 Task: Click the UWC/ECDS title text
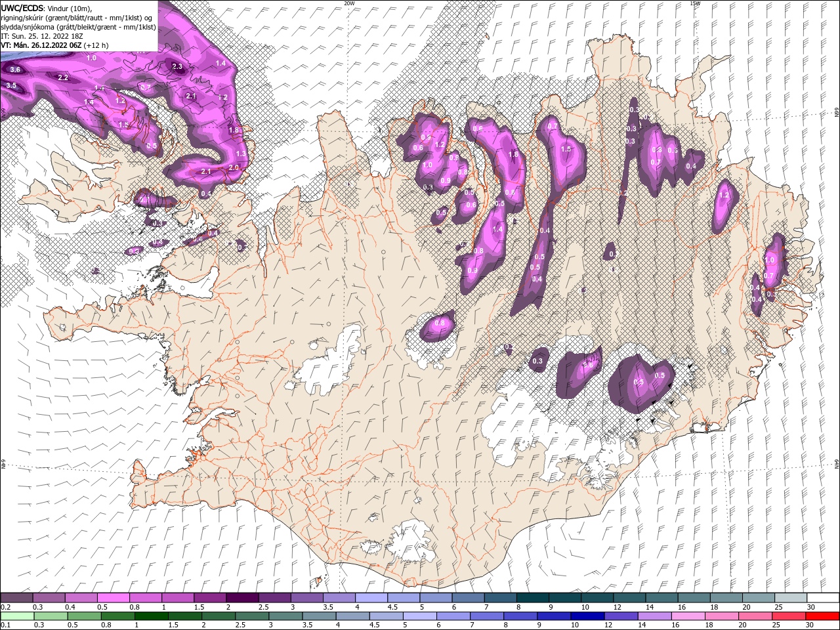[x=22, y=7]
